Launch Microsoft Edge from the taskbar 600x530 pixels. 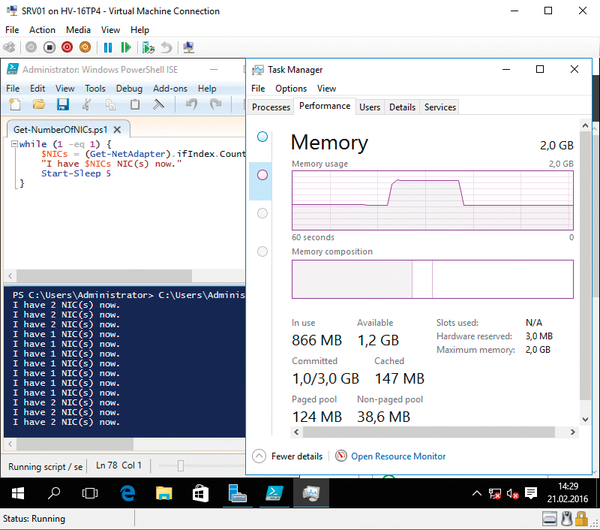(x=127, y=494)
